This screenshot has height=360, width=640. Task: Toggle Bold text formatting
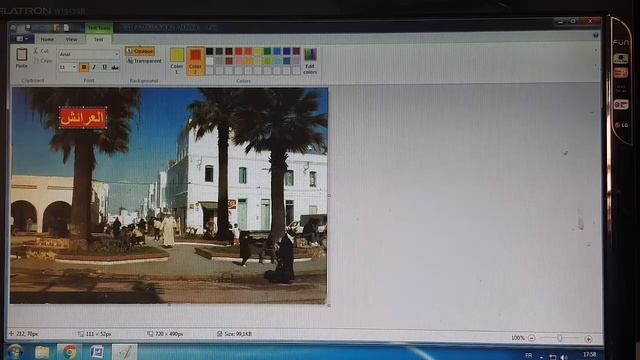tap(84, 67)
